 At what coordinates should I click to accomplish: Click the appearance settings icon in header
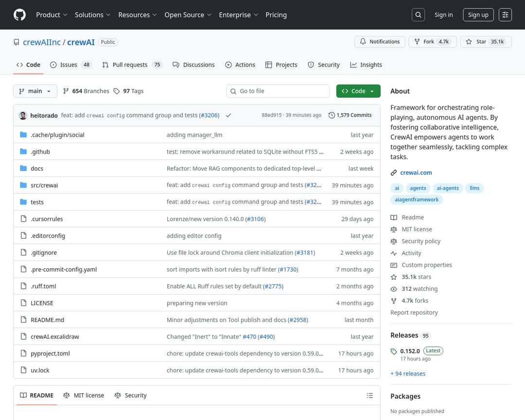click(x=505, y=15)
